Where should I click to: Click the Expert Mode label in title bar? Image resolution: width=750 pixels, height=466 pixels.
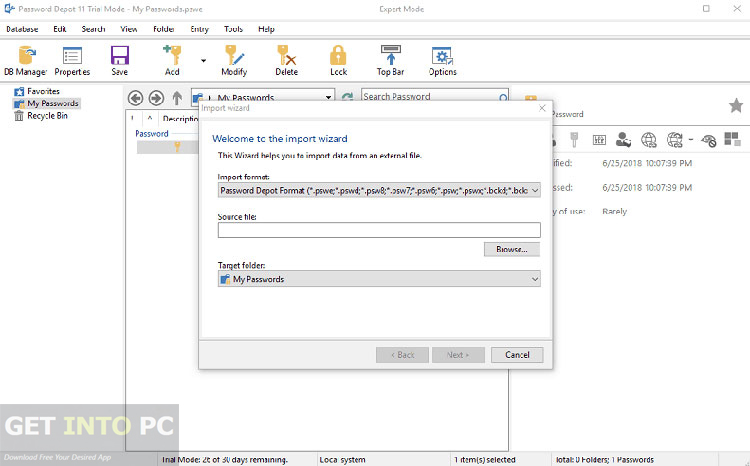[401, 9]
